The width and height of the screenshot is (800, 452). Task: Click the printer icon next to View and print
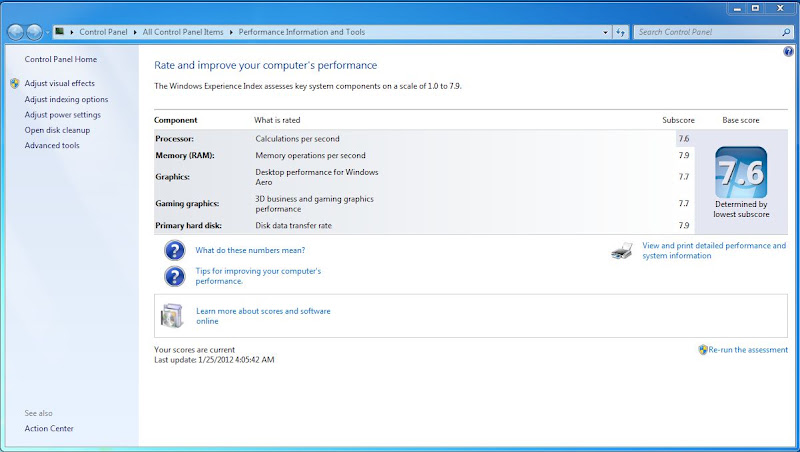click(x=622, y=250)
